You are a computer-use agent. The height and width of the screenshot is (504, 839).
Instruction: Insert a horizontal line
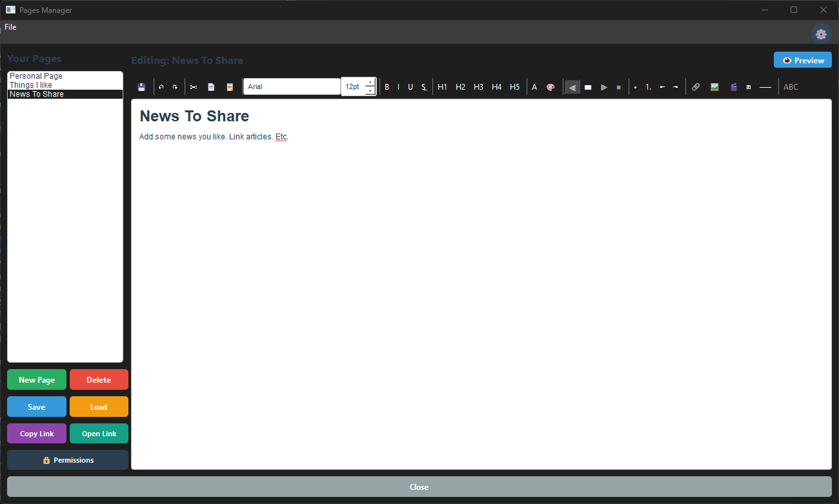coord(765,87)
